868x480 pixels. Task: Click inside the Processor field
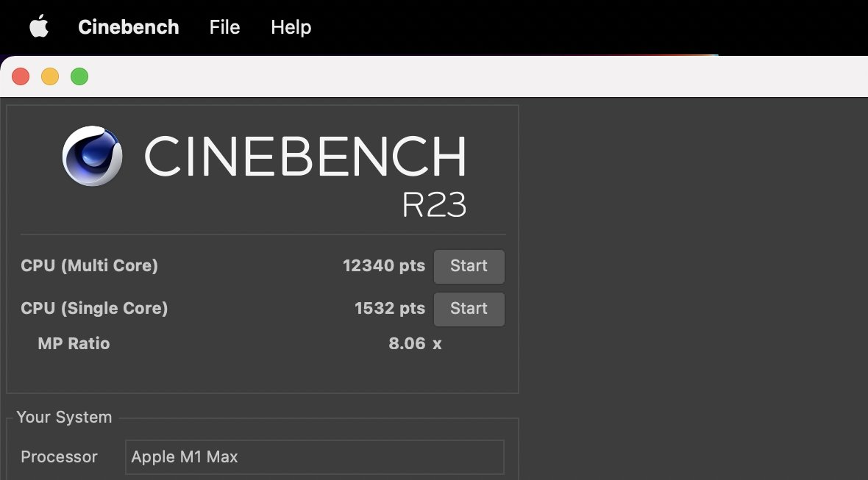(x=314, y=456)
